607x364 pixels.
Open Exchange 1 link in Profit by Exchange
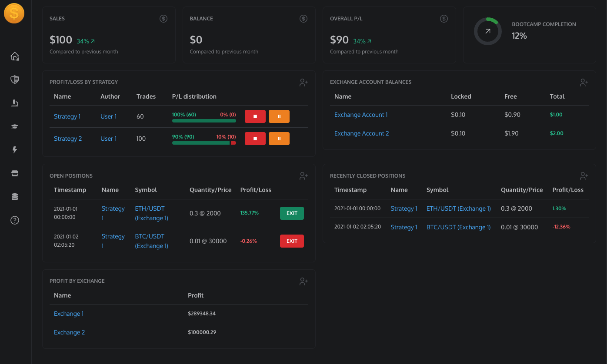click(x=69, y=314)
